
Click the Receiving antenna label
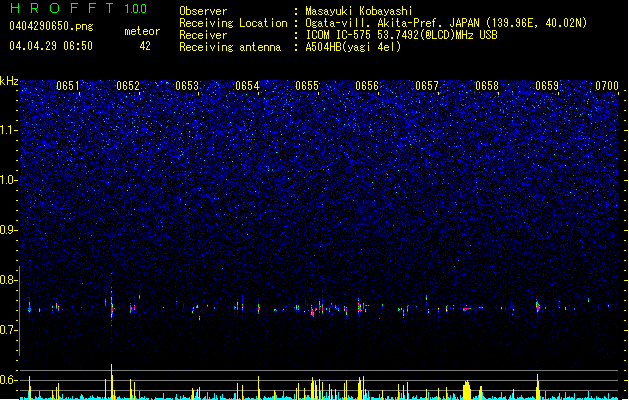230,47
